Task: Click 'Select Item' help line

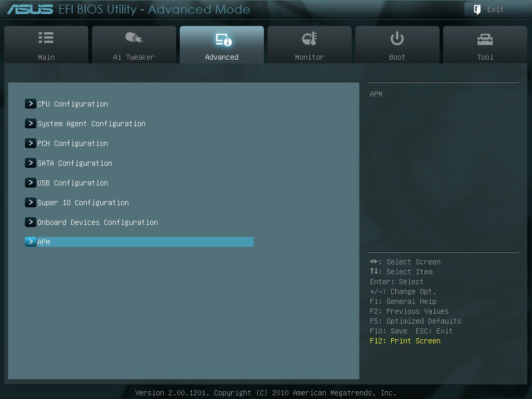Action: 401,272
